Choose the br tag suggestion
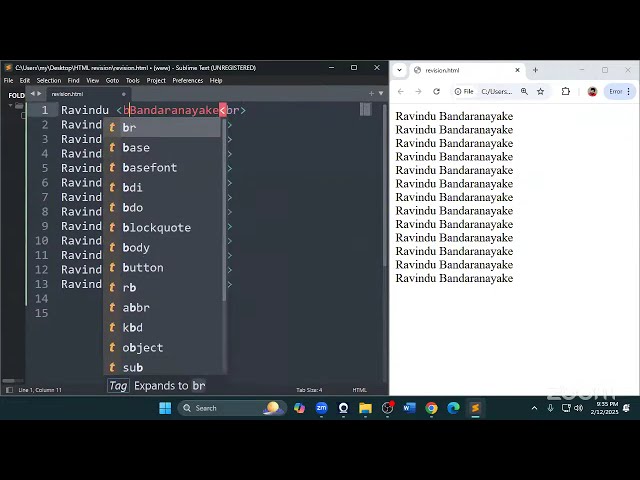Image resolution: width=640 pixels, height=480 pixels. pyautogui.click(x=162, y=127)
